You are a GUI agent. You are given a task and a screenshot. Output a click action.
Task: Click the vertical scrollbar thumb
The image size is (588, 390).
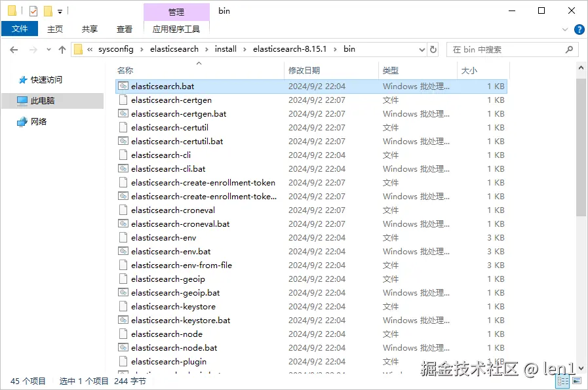581,147
